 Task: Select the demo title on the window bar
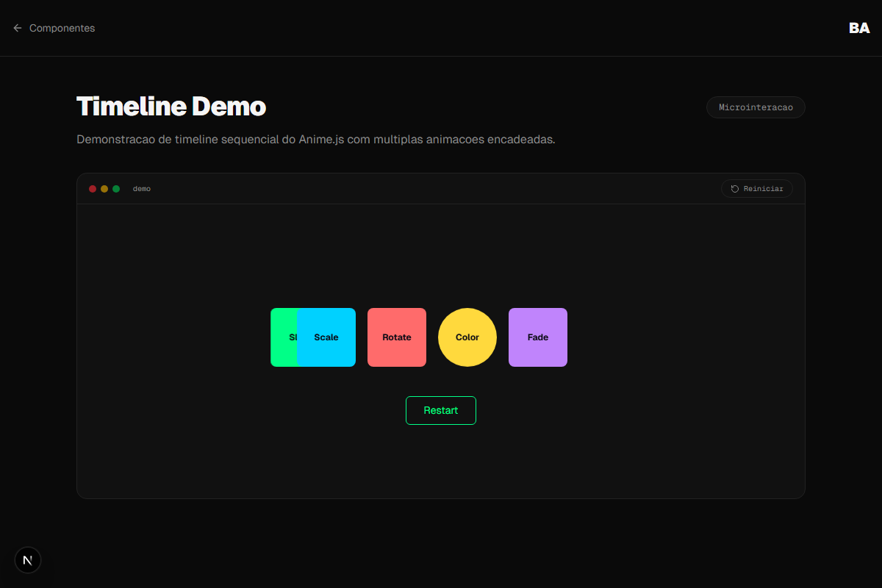142,188
